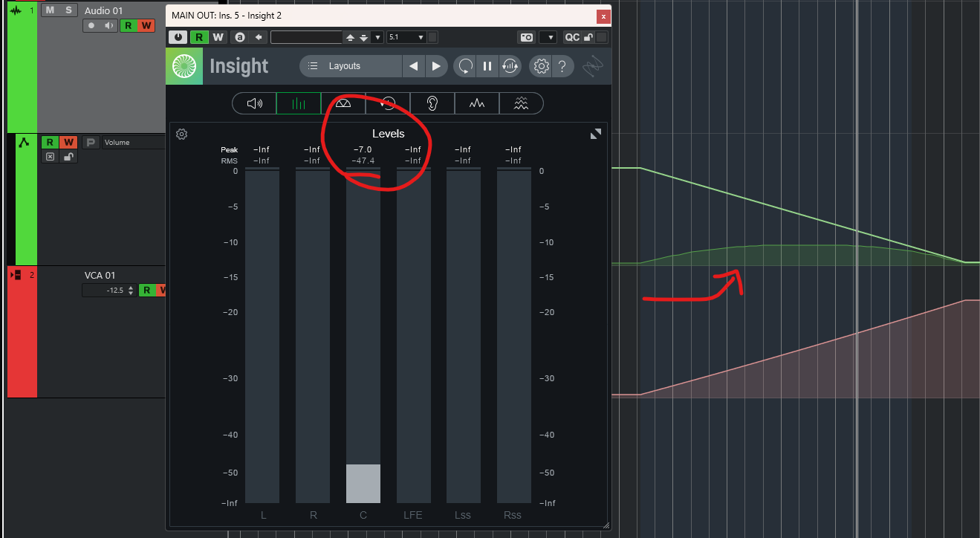980x538 pixels.
Task: Click the C channel level meter bar
Action: click(363, 336)
